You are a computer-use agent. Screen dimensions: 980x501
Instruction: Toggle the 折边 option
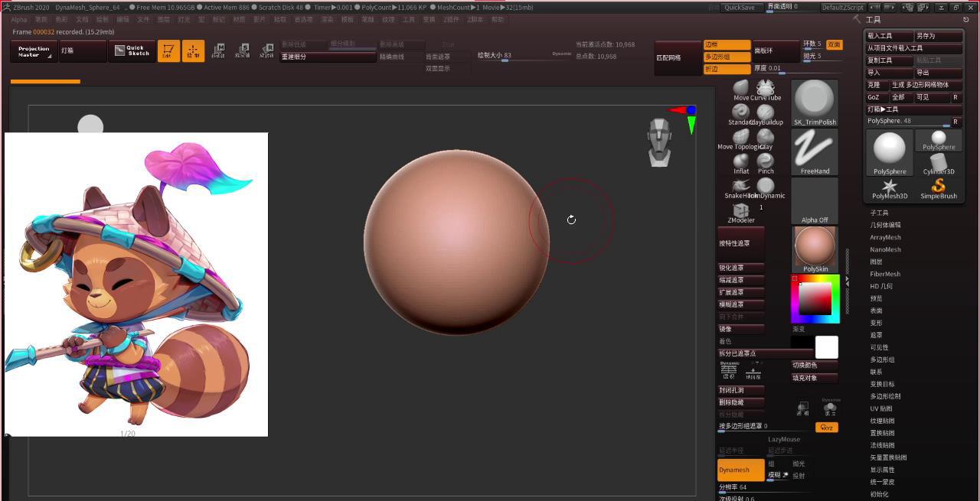click(x=727, y=69)
